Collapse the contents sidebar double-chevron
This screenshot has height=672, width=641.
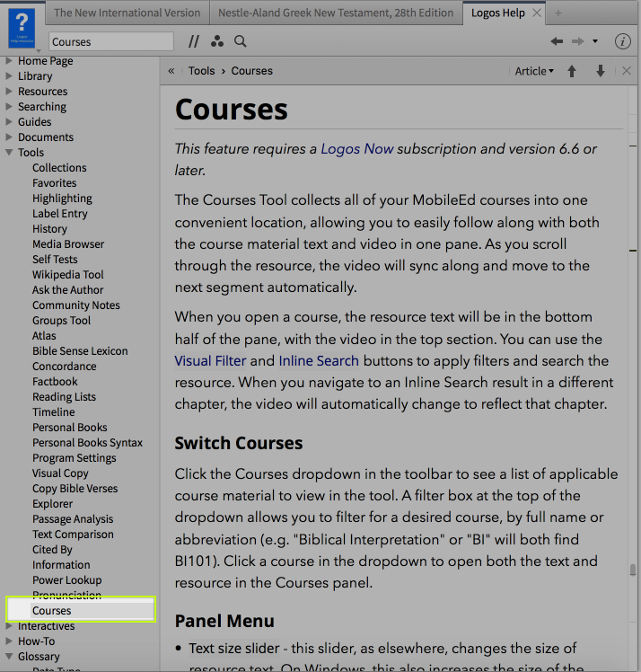[x=171, y=71]
